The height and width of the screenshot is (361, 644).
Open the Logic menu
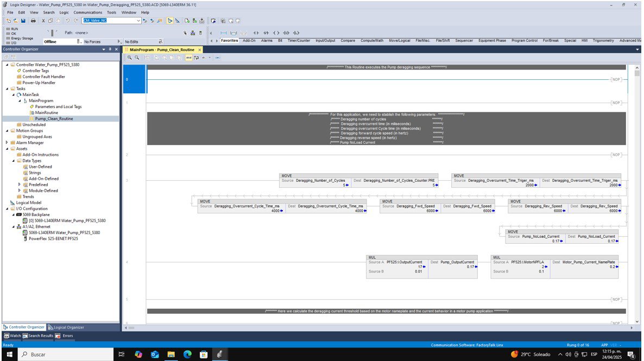64,12
